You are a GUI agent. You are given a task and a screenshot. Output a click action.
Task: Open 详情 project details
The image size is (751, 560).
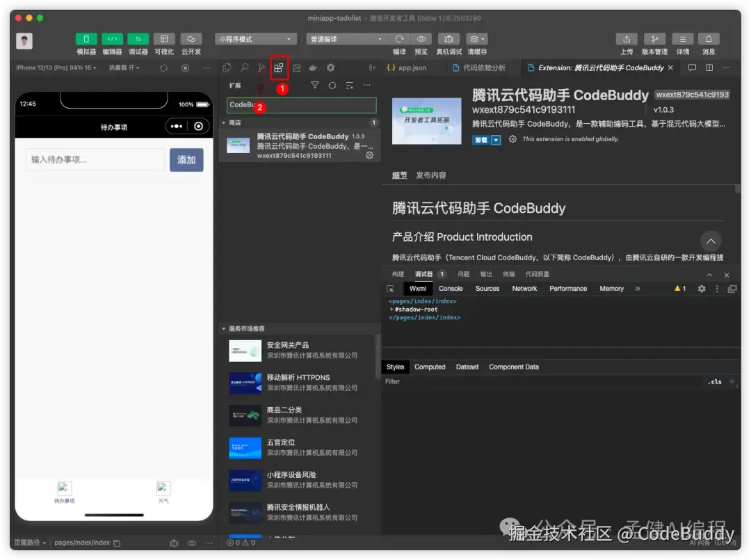(683, 39)
